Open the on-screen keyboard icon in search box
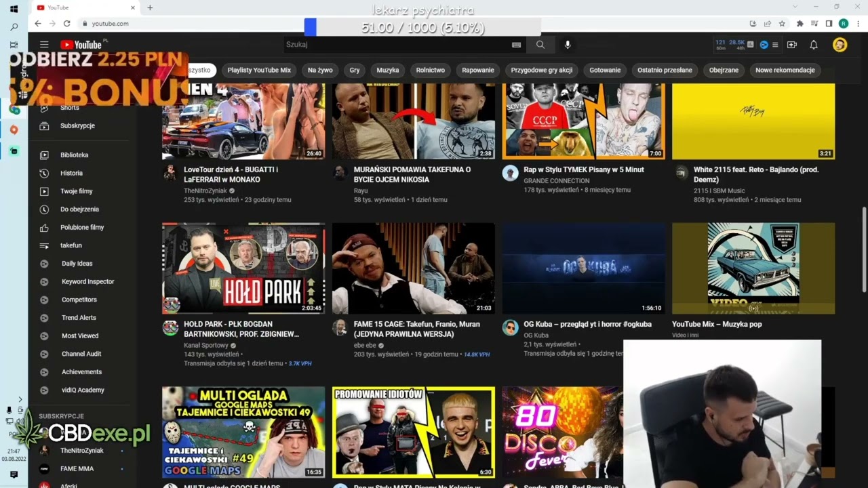 point(516,45)
